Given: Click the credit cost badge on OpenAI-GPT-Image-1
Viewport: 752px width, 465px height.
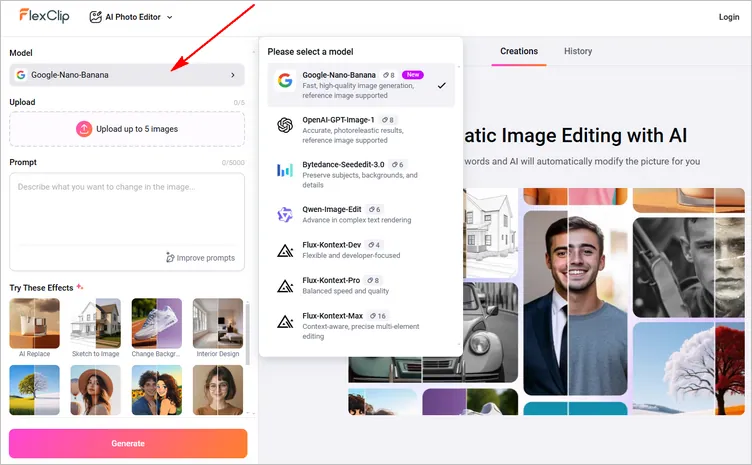Looking at the screenshot, I should pos(388,120).
